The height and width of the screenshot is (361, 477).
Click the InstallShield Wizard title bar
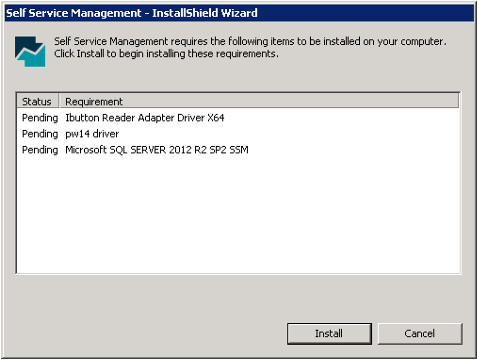tap(239, 13)
